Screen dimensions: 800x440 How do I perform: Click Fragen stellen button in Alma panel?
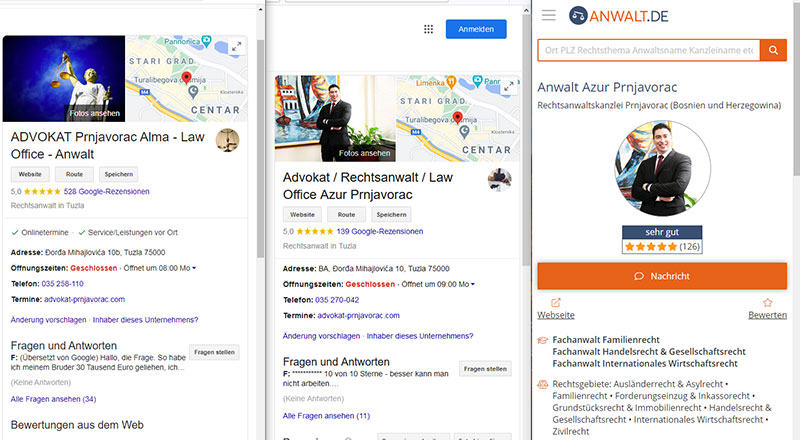click(x=214, y=352)
